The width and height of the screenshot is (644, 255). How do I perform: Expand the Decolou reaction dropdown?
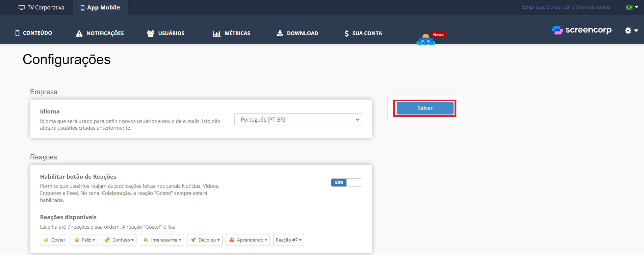point(205,240)
